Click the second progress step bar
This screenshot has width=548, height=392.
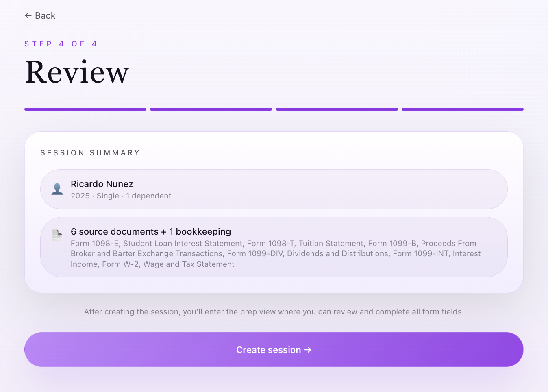coord(211,109)
